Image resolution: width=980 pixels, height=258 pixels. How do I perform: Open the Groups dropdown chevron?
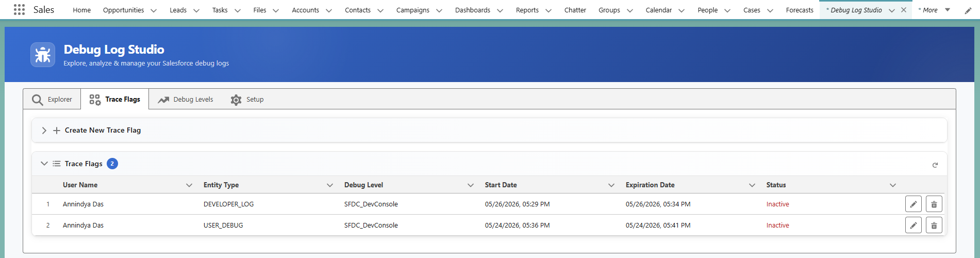point(630,10)
